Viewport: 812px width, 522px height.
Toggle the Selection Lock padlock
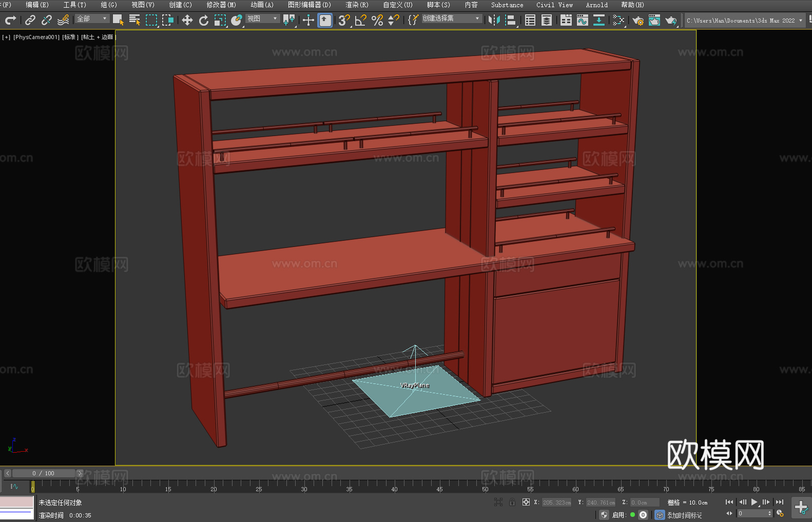pyautogui.click(x=512, y=502)
